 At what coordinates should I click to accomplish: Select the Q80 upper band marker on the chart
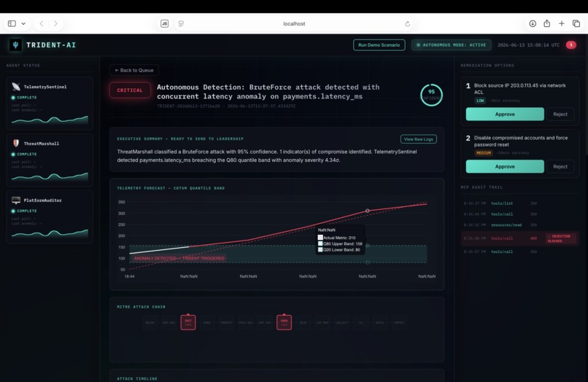(x=368, y=246)
